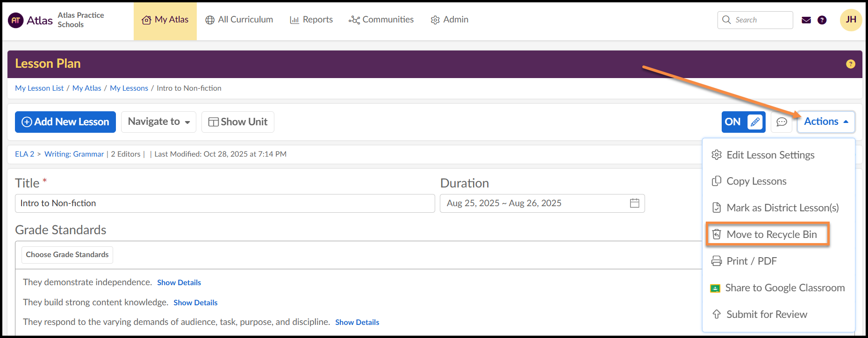Click the Add New Lesson button
The height and width of the screenshot is (338, 868).
pos(65,122)
